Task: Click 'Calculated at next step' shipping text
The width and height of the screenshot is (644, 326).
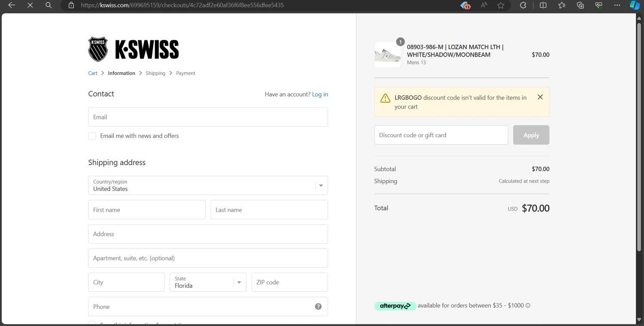Action: (524, 181)
